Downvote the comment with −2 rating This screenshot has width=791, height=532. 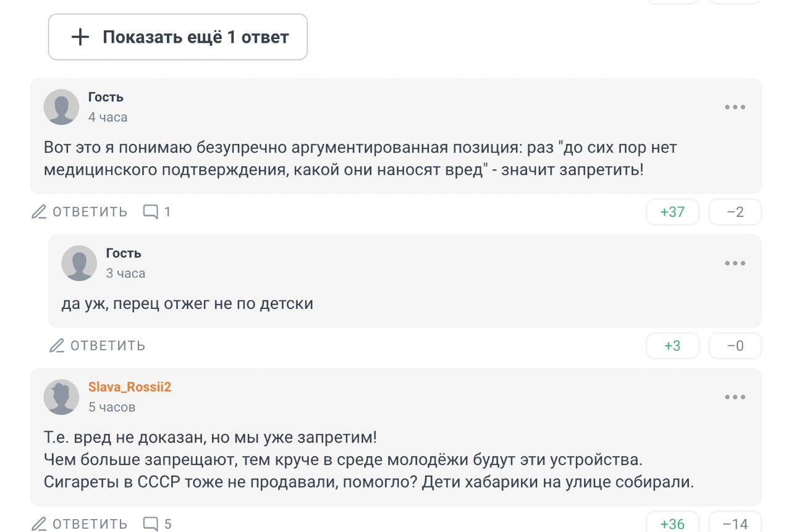(x=735, y=212)
